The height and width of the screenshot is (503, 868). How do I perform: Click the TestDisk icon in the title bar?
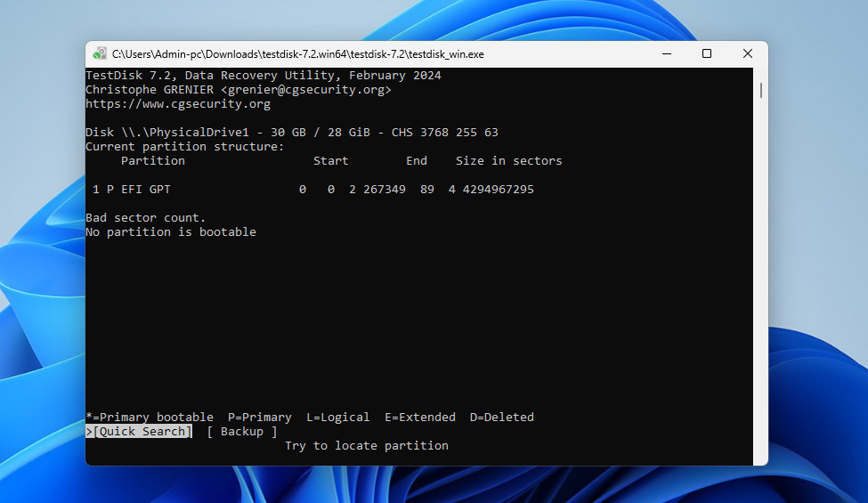pos(100,54)
